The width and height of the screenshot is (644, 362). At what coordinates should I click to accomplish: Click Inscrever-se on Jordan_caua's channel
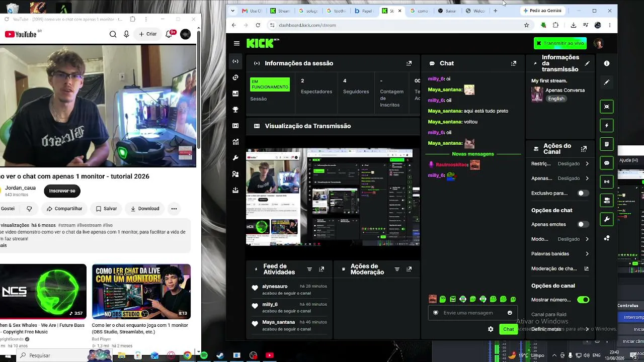click(x=62, y=191)
